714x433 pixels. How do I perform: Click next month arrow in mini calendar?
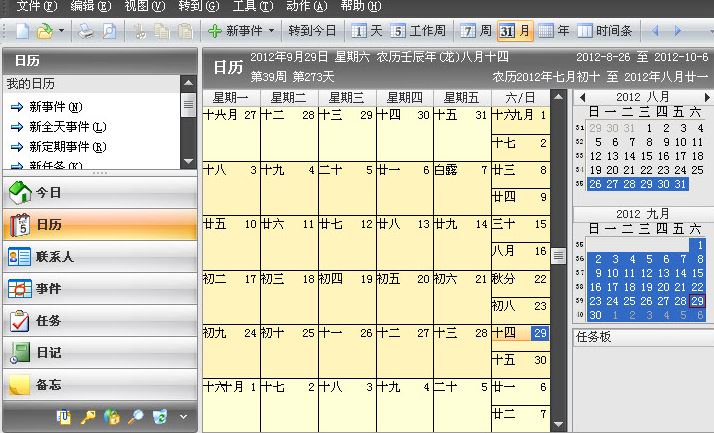707,97
